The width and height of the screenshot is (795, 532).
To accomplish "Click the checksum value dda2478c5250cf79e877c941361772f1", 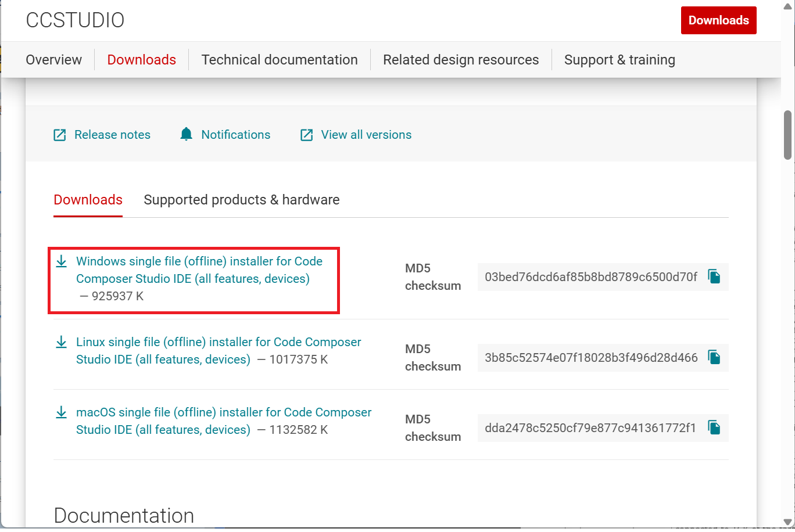I will (x=590, y=428).
